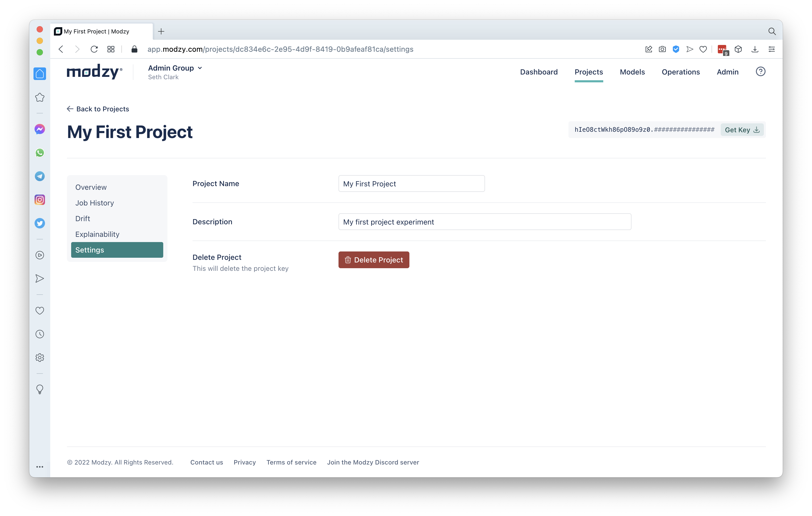This screenshot has height=516, width=812.
Task: Open Messenger from the browser sidebar
Action: point(40,129)
